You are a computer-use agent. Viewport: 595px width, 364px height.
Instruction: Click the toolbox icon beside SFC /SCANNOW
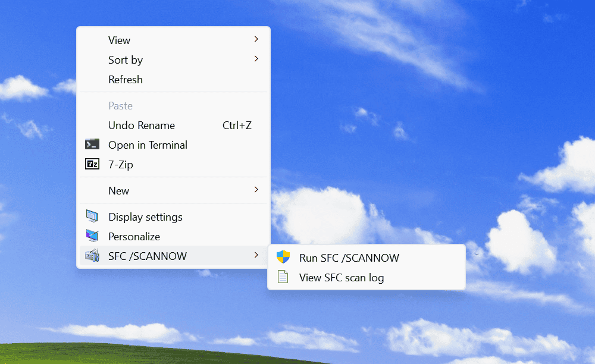coord(92,256)
